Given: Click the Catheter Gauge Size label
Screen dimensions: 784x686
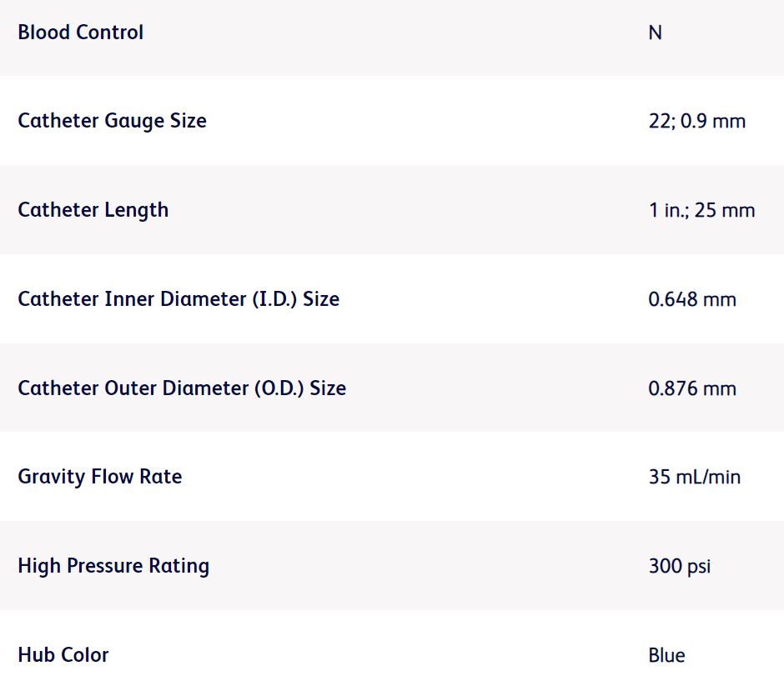Looking at the screenshot, I should click(x=112, y=121).
